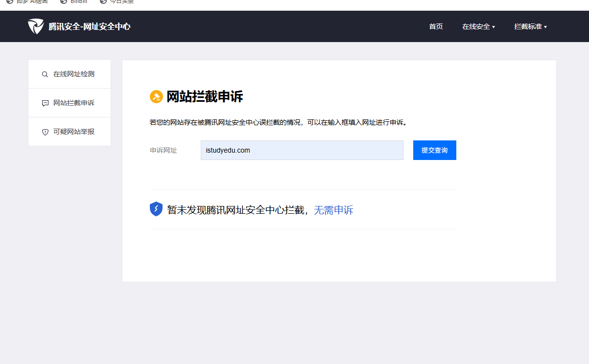Screen dimensions: 589x364
Task: Click the orange gavel icon beside the heading
Action: 156,97
